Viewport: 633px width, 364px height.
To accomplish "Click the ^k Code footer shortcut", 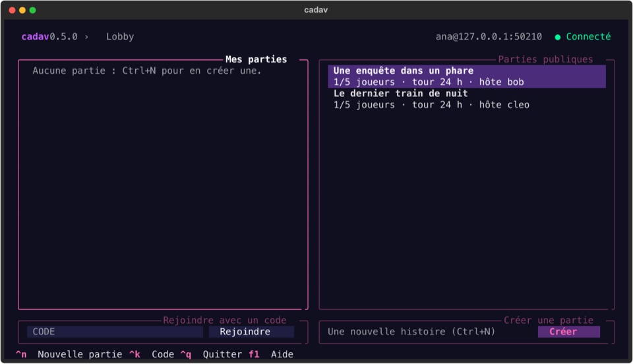I will click(x=152, y=354).
